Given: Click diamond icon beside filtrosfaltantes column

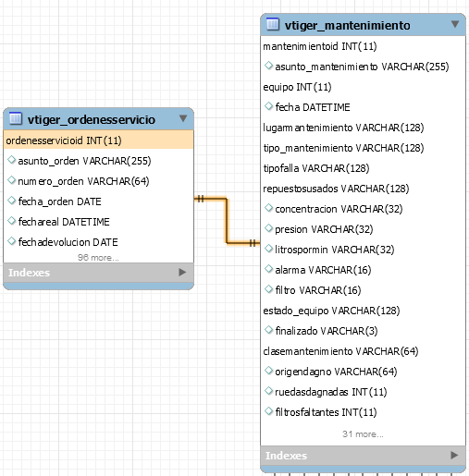Looking at the screenshot, I should click(x=268, y=411).
